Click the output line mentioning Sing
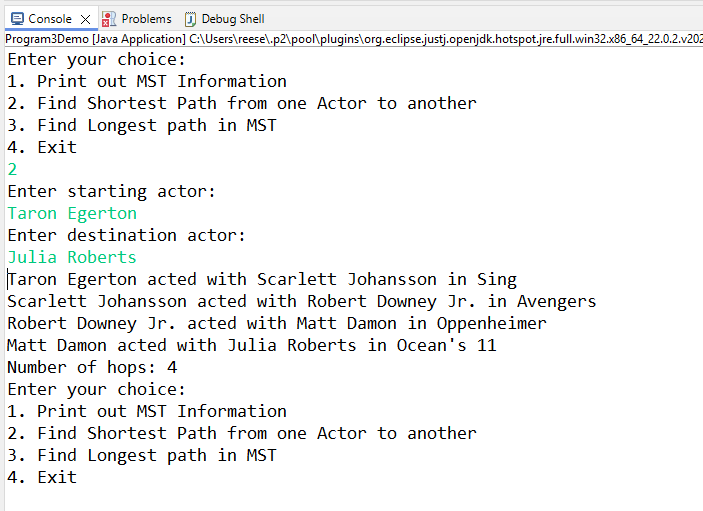Viewport: 703px width, 511px height. tap(262, 280)
